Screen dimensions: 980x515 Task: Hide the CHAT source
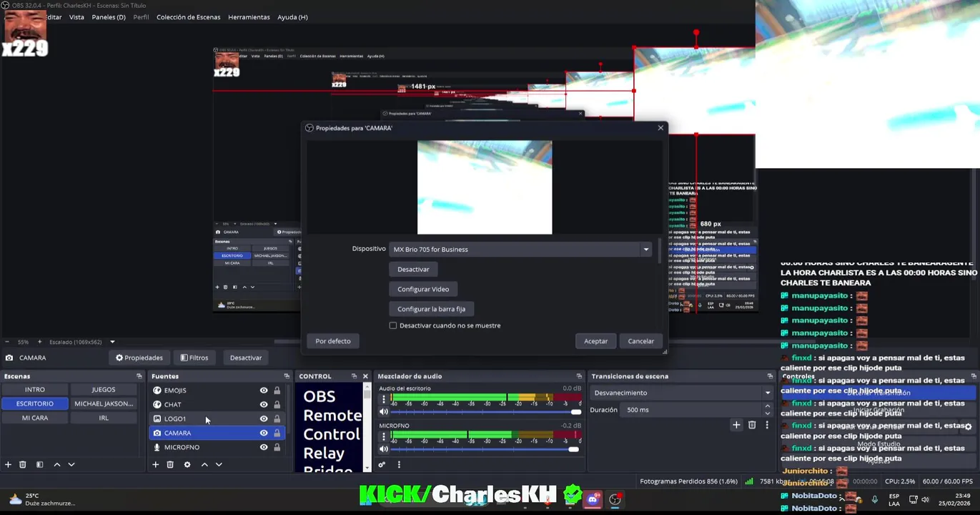[264, 405]
